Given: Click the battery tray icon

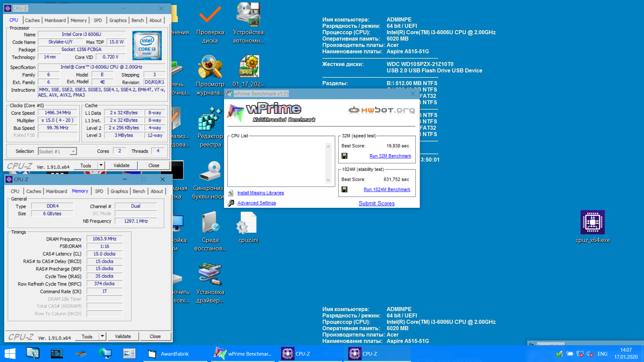Looking at the screenshot, I should click(x=570, y=354).
